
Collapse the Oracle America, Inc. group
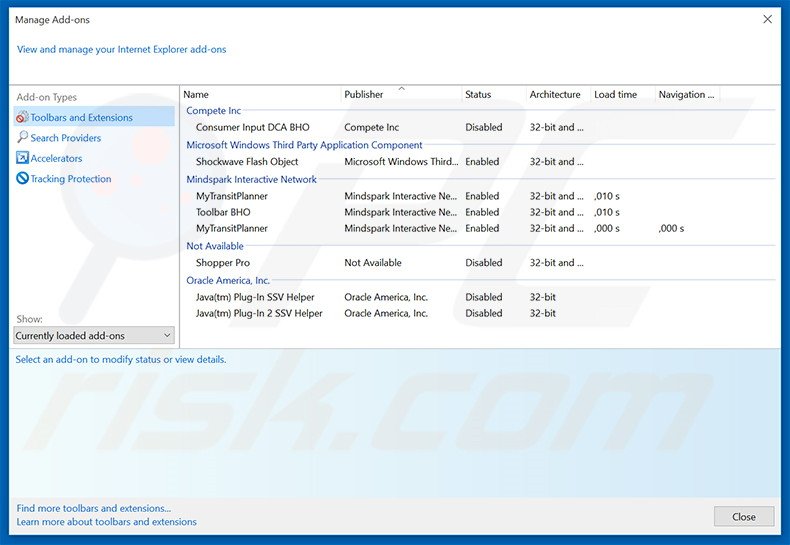[228, 280]
